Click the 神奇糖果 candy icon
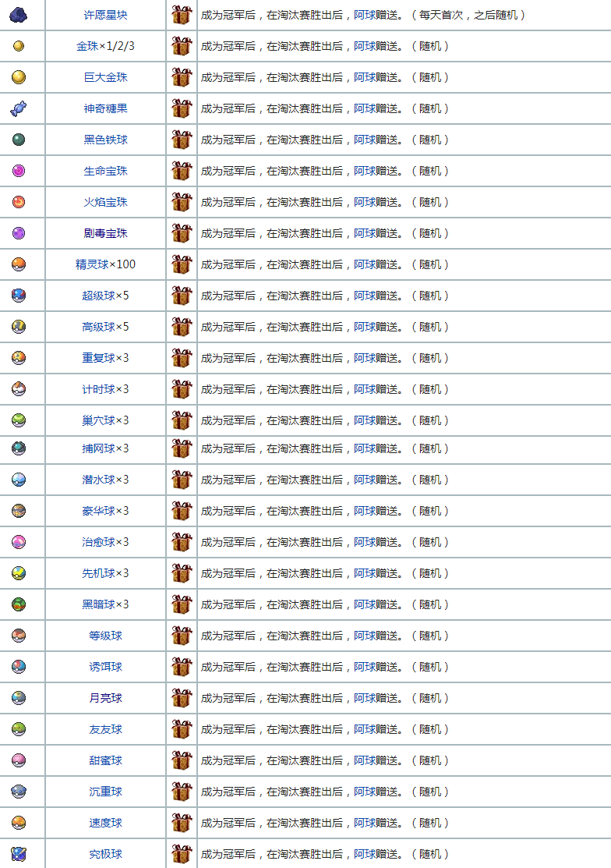Viewport: 611px width, 868px height. tap(19, 108)
